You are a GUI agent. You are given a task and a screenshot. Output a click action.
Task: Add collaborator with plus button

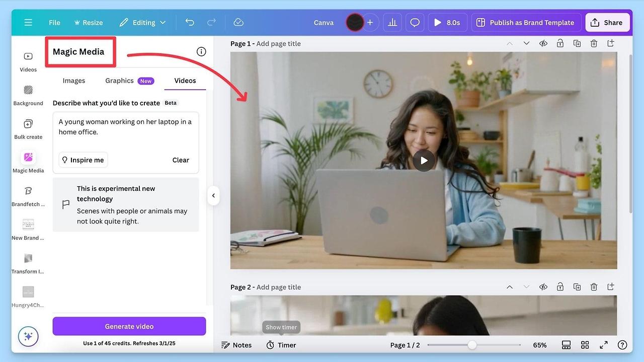click(x=370, y=23)
